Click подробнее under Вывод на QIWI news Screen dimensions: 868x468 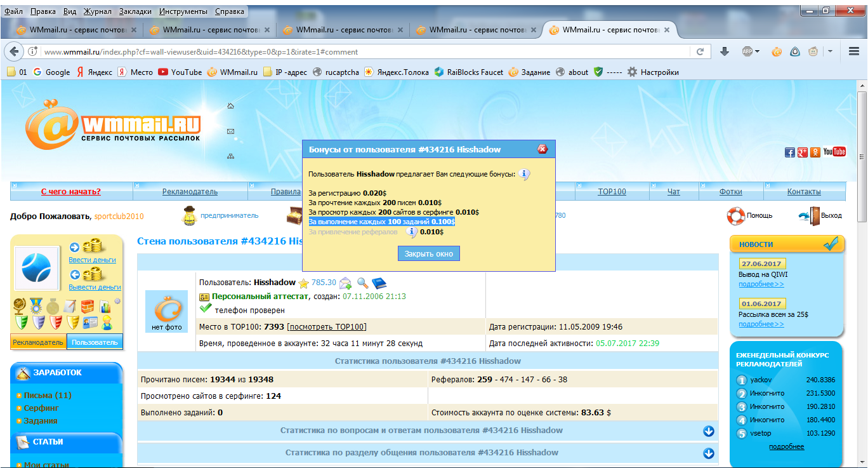tap(761, 284)
